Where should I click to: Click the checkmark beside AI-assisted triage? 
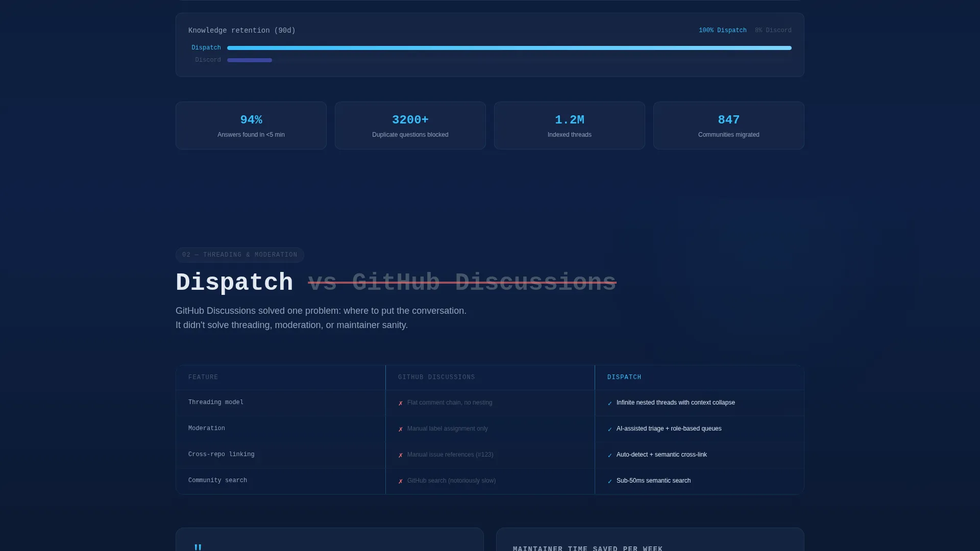[610, 429]
